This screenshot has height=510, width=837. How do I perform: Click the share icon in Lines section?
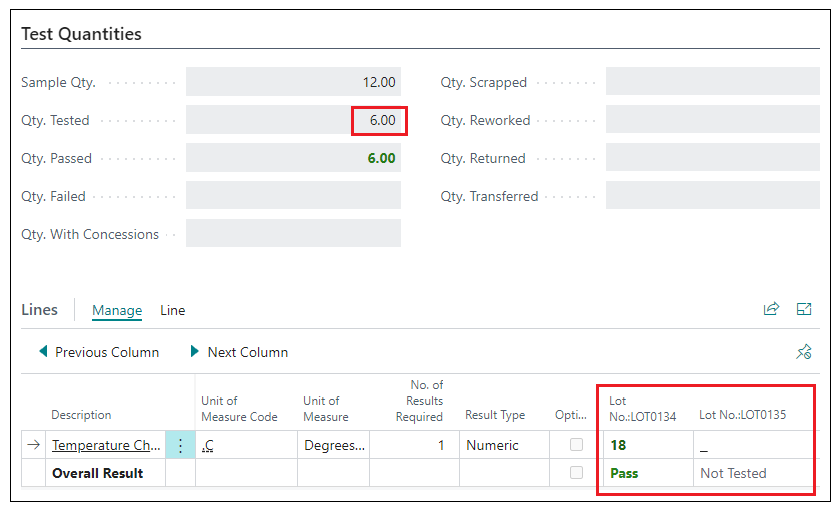tap(771, 310)
